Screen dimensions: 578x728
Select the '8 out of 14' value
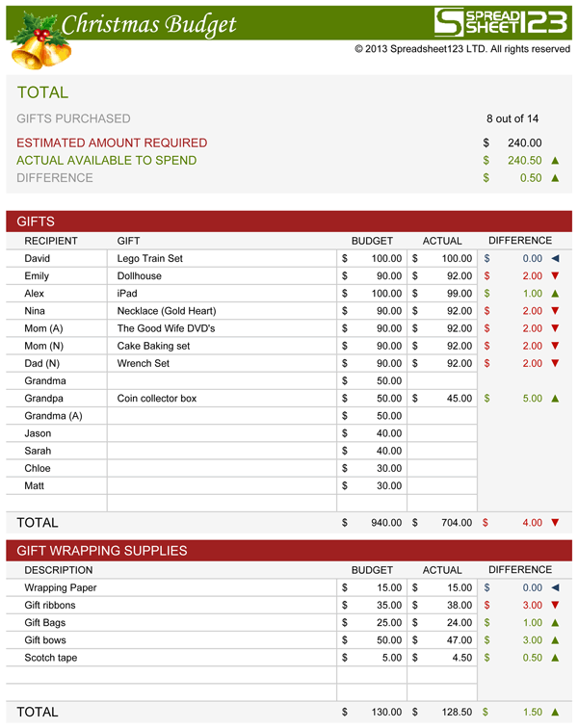tap(512, 118)
